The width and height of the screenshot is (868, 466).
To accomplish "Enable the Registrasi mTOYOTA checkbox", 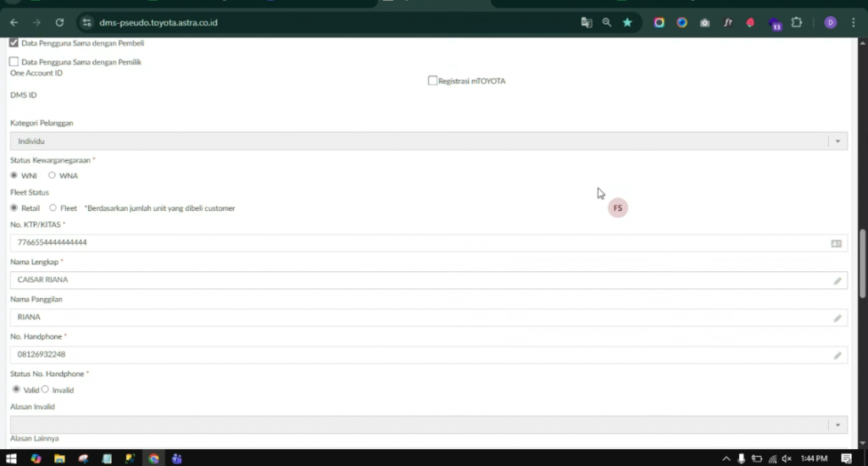I will click(432, 80).
